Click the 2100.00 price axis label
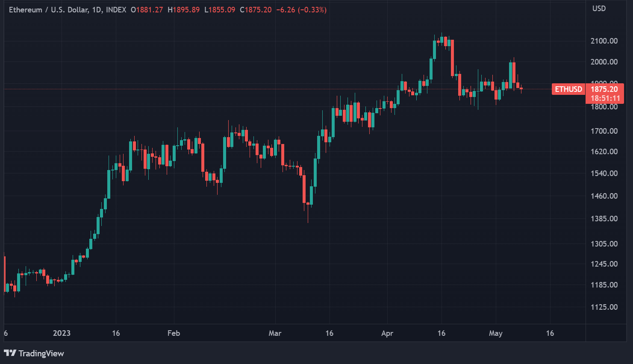This screenshot has width=633, height=364. (x=604, y=41)
